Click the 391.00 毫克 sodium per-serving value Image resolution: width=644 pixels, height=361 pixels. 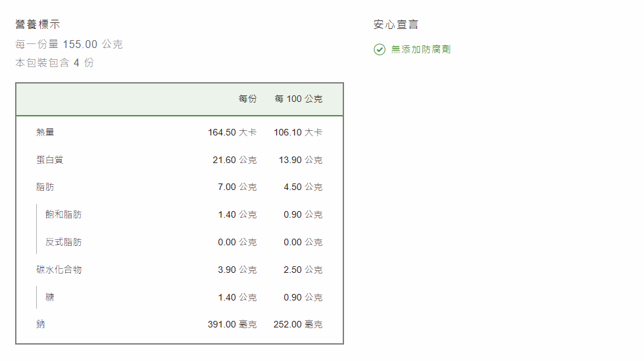coord(232,325)
